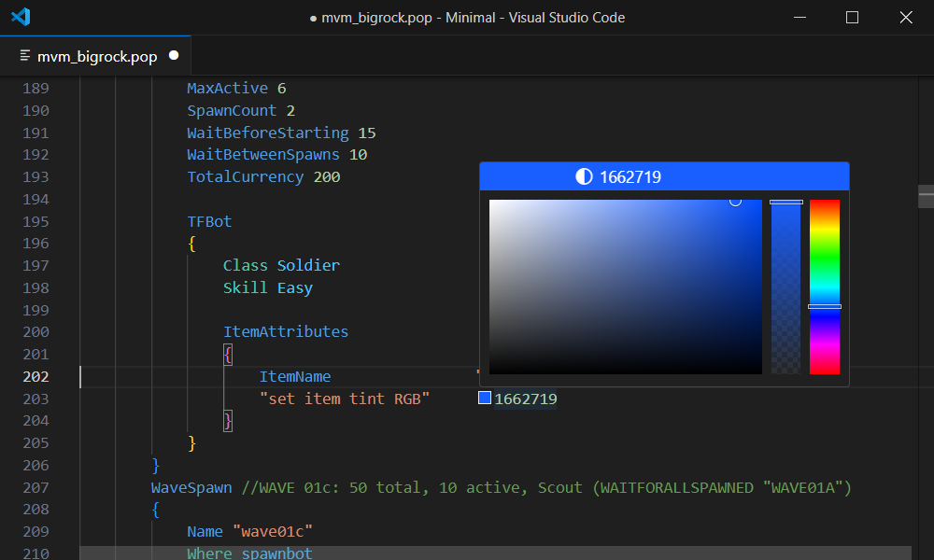934x560 pixels.
Task: Click the WAVE 01c comment on line 207
Action: tap(546, 488)
